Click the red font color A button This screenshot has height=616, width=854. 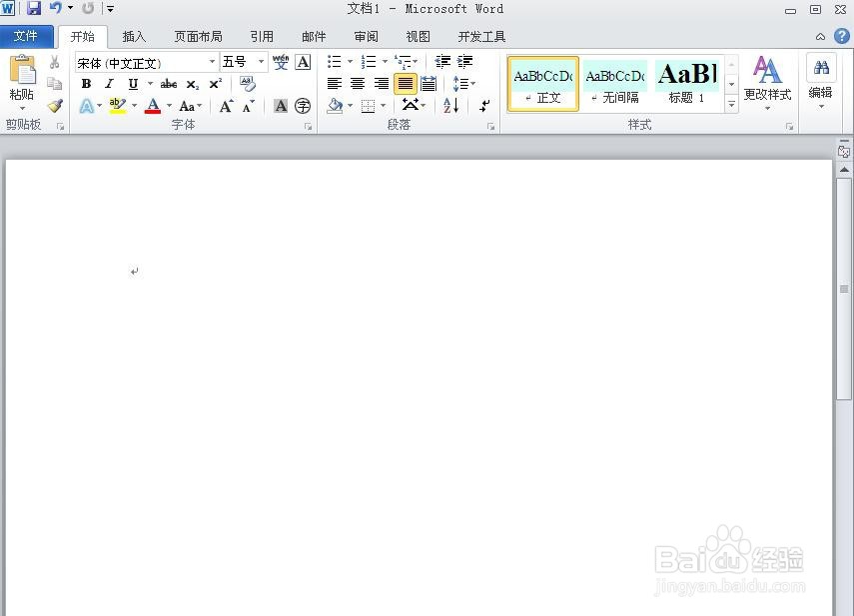153,106
